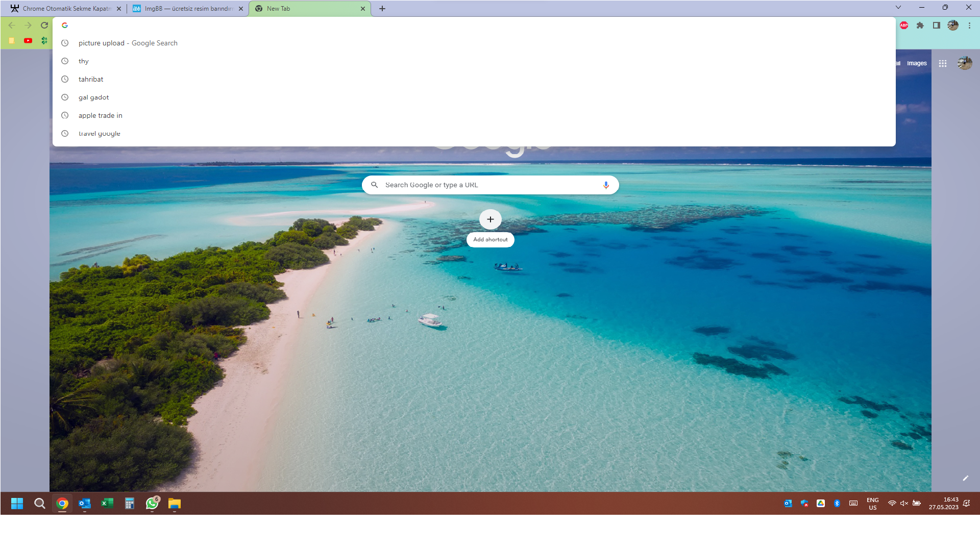Customize this page with the pencil icon
The image size is (980, 551).
[966, 478]
